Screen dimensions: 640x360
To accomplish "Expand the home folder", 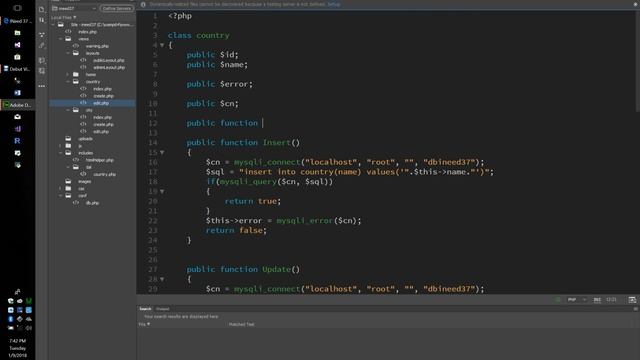I will (x=68, y=74).
